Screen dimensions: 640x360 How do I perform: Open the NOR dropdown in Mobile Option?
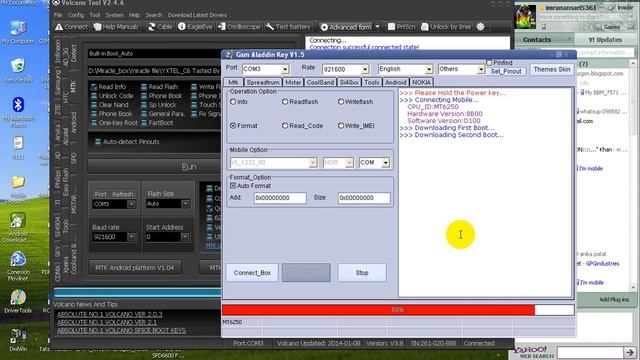pos(349,163)
